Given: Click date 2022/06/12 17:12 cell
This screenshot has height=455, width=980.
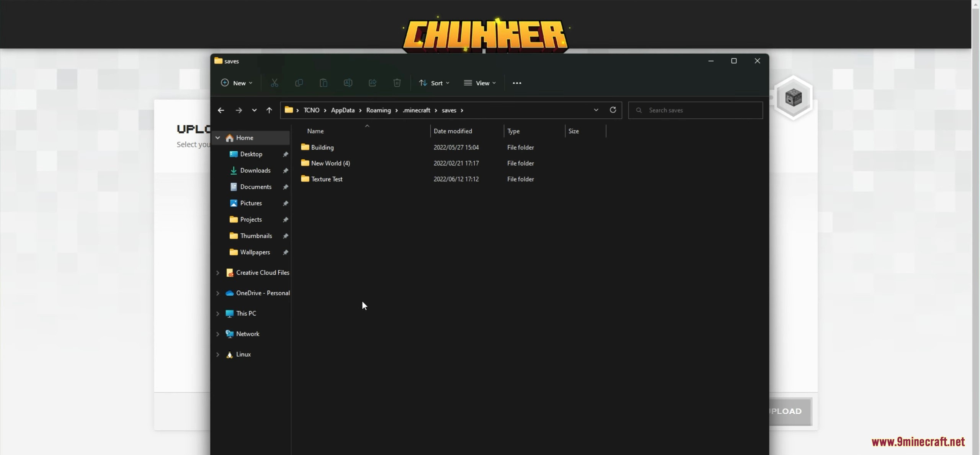Looking at the screenshot, I should click(x=456, y=179).
